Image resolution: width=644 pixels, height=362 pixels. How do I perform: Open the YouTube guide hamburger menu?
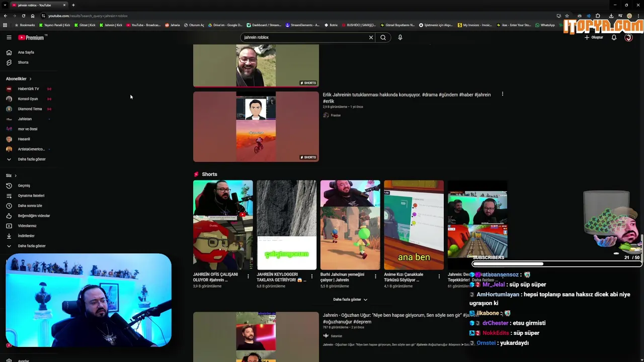9,37
